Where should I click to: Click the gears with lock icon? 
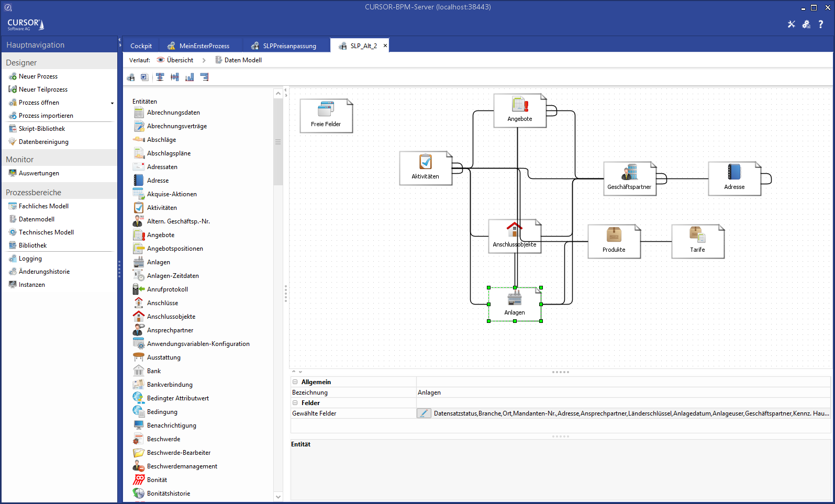[806, 24]
